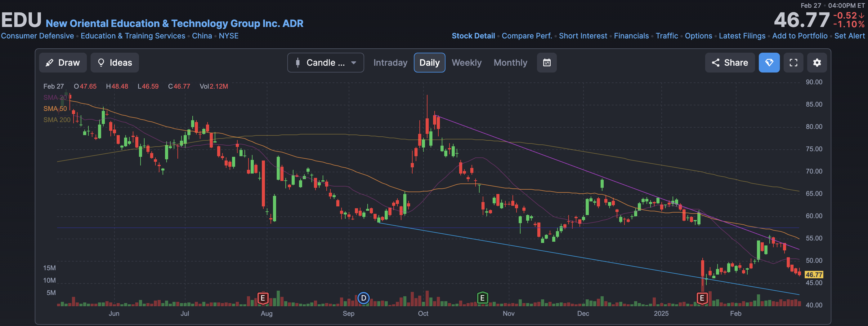Click the pencil icon in Draw button
The width and height of the screenshot is (868, 326).
50,63
